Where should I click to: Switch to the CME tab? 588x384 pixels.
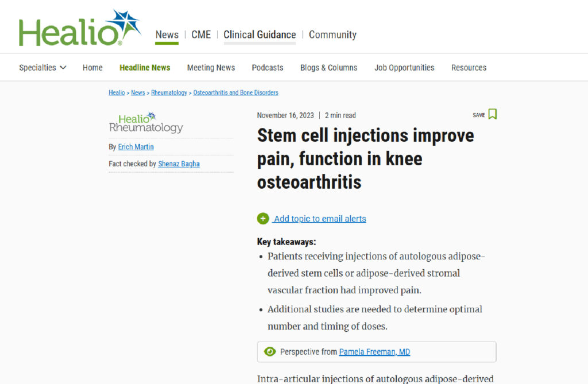pyautogui.click(x=201, y=34)
